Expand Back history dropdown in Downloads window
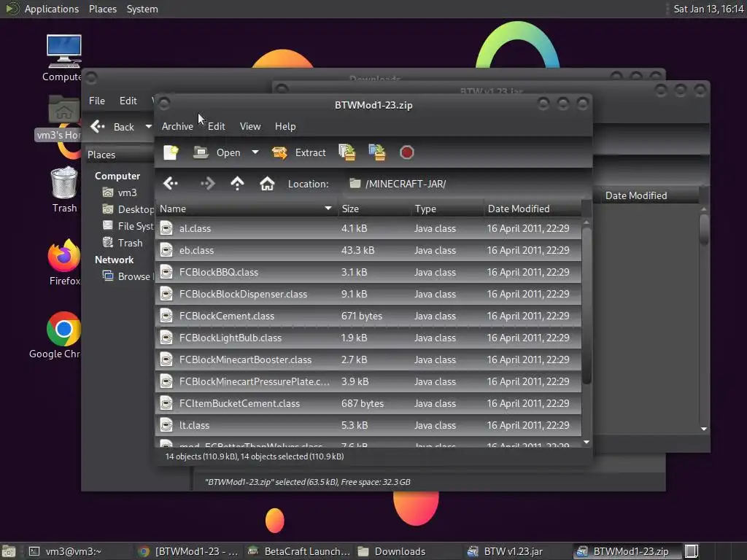This screenshot has width=747, height=560. click(x=149, y=127)
